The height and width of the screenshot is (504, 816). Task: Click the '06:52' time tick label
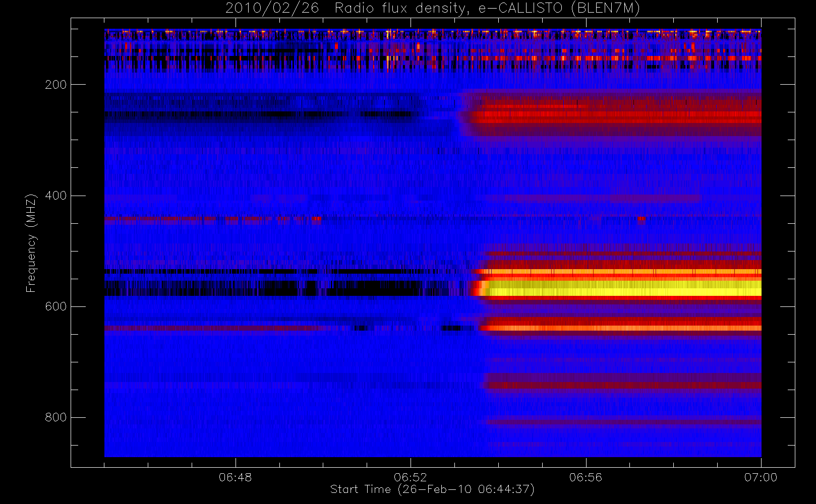[x=411, y=477]
